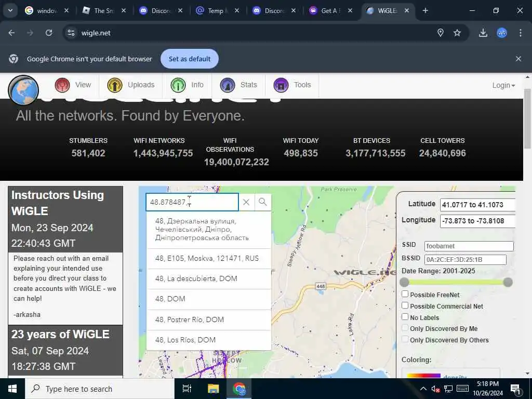This screenshot has height=399, width=532.
Task: Open the Uploads menu icon
Action: pyautogui.click(x=115, y=85)
